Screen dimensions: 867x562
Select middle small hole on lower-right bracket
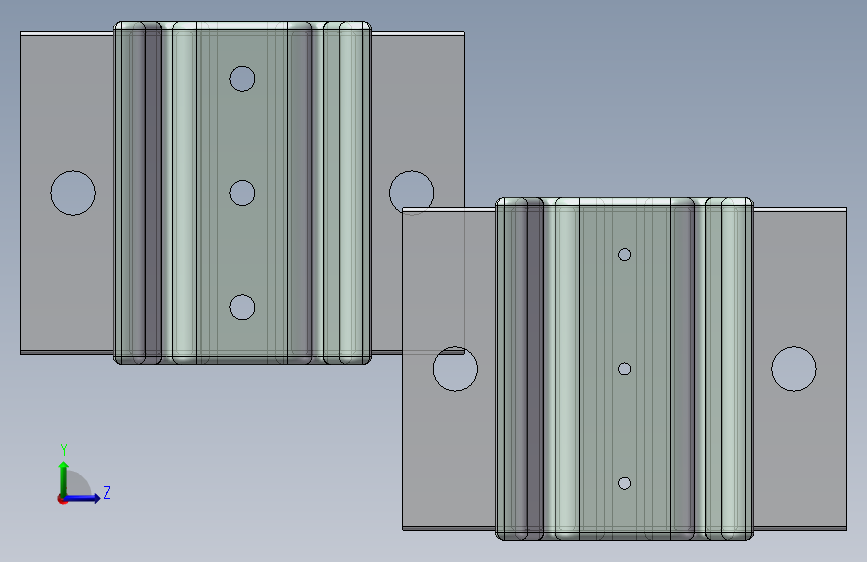[x=624, y=369]
